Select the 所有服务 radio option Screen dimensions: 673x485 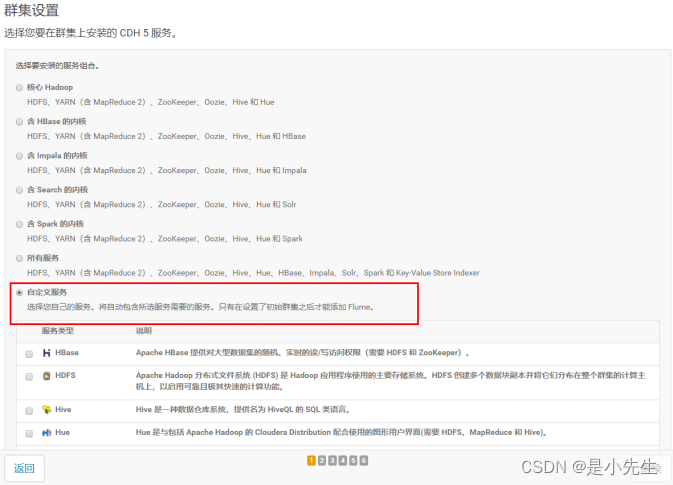click(x=19, y=258)
